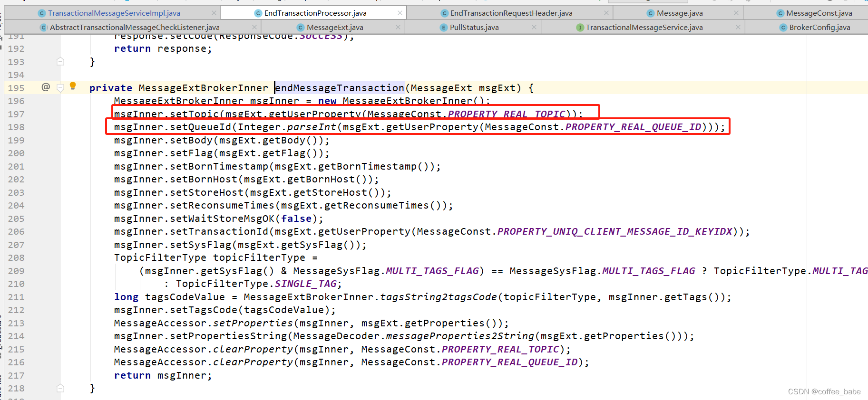Viewport: 868px width, 400px height.
Task: Click the class icon on MessageExt.java tab
Action: (301, 28)
